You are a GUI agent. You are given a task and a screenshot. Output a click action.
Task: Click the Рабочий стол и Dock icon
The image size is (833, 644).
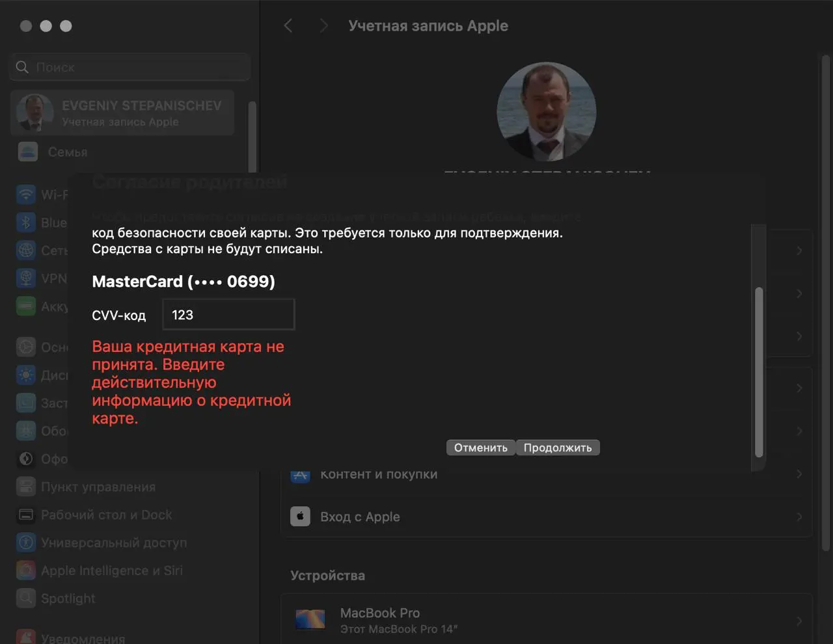pos(26,515)
